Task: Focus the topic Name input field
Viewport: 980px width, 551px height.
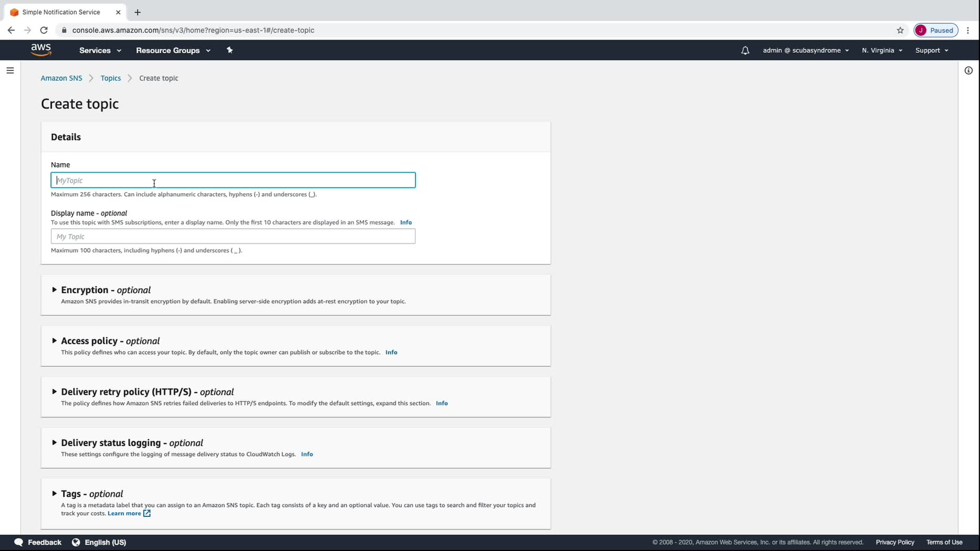Action: click(x=233, y=180)
